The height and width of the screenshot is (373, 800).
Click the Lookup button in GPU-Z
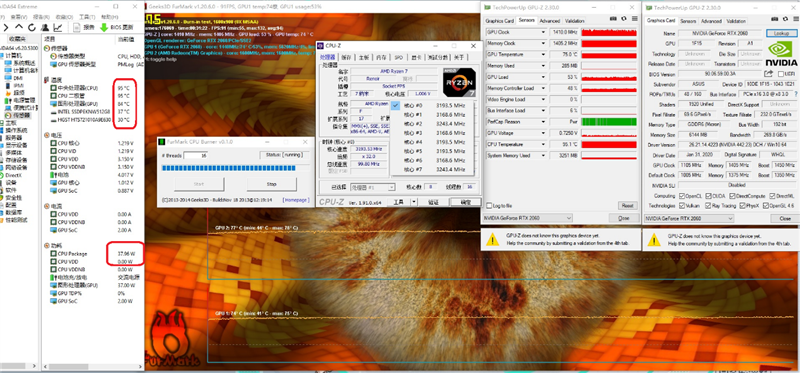tap(781, 33)
